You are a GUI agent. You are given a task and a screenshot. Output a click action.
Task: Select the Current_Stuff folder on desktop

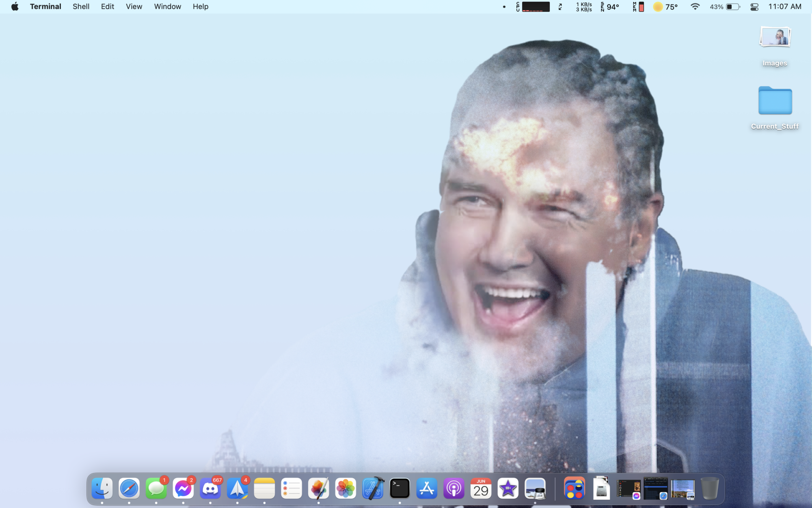[x=775, y=101]
